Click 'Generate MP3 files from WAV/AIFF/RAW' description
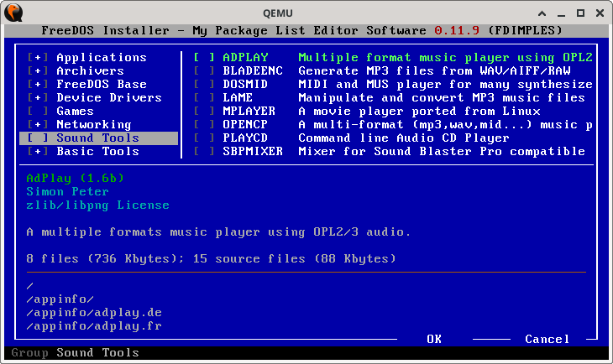The image size is (613, 364). 434,70
